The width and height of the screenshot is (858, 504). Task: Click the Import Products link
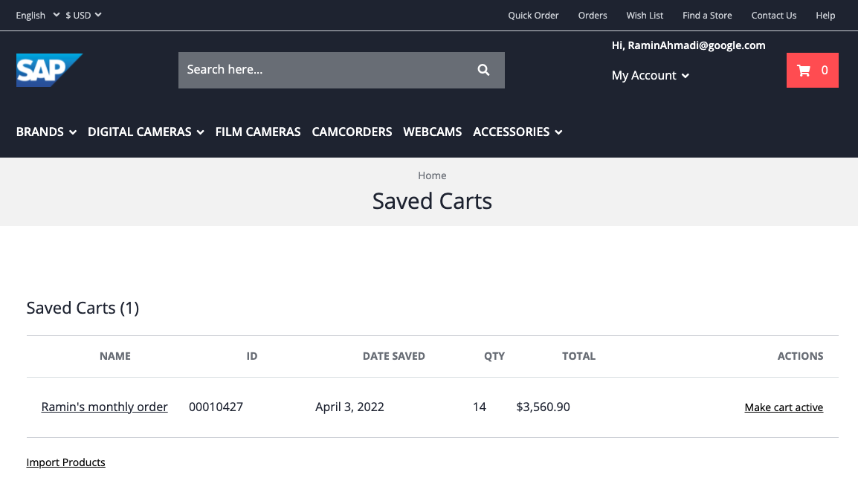(x=65, y=462)
